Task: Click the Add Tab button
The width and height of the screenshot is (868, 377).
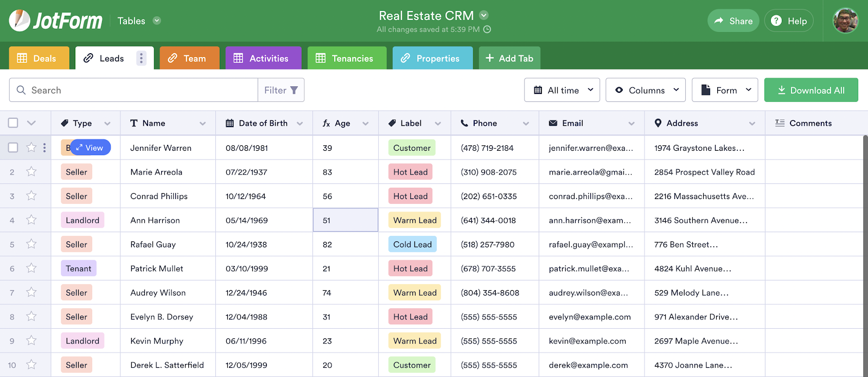Action: [x=509, y=58]
